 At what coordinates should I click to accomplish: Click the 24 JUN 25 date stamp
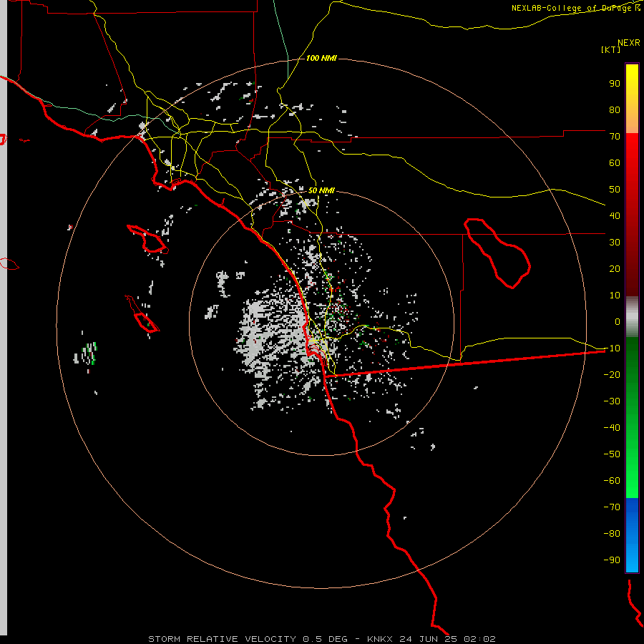[x=429, y=639]
